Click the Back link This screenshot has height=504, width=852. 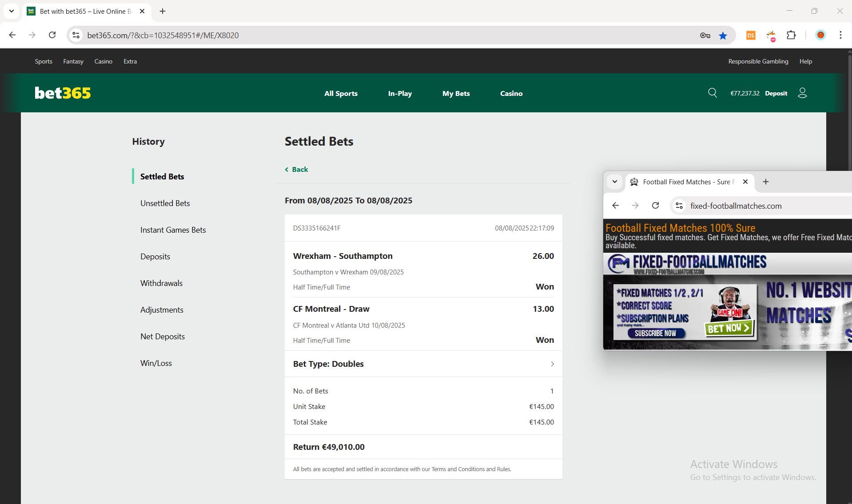(x=296, y=169)
